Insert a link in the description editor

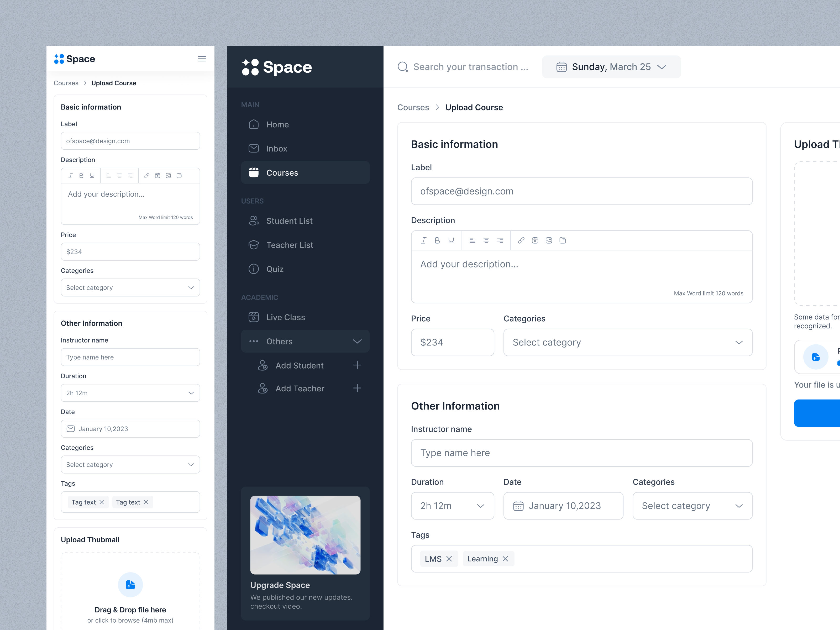pyautogui.click(x=521, y=240)
